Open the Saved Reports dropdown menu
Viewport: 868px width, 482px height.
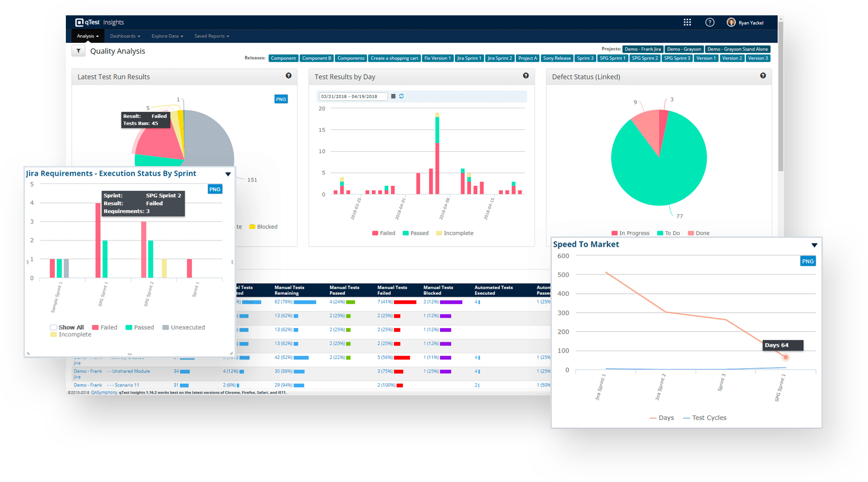[212, 36]
